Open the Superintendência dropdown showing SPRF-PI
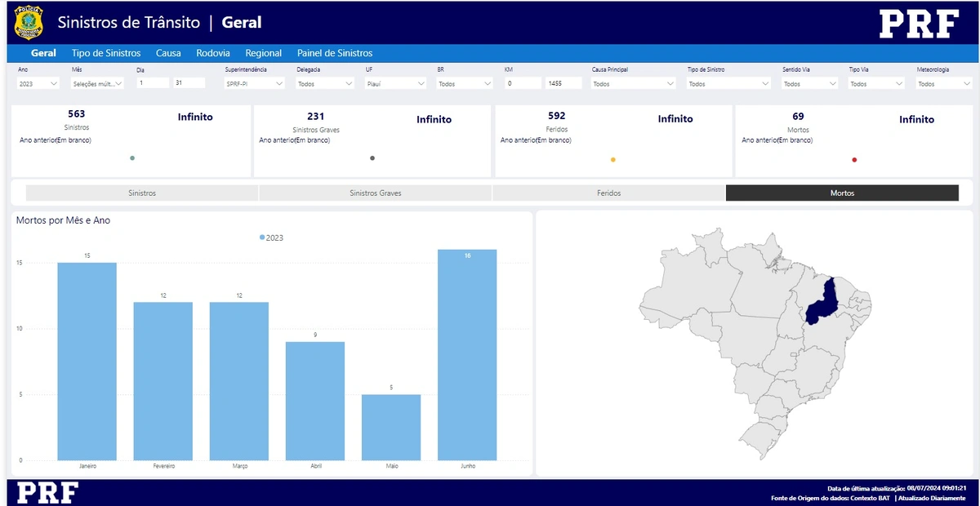The width and height of the screenshot is (980, 506). click(x=255, y=83)
